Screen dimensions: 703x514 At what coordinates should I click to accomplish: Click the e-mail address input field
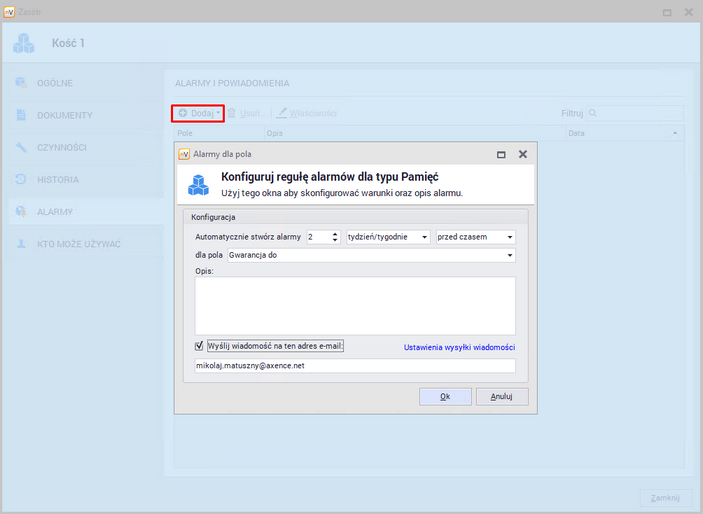click(x=355, y=366)
